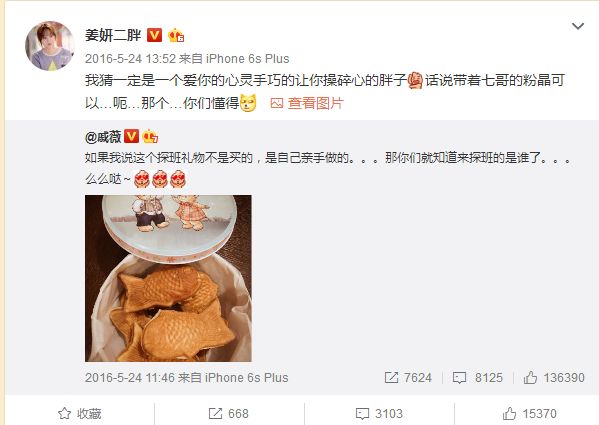Click the picture icon before 查看图片
This screenshot has height=425, width=599.
[277, 103]
